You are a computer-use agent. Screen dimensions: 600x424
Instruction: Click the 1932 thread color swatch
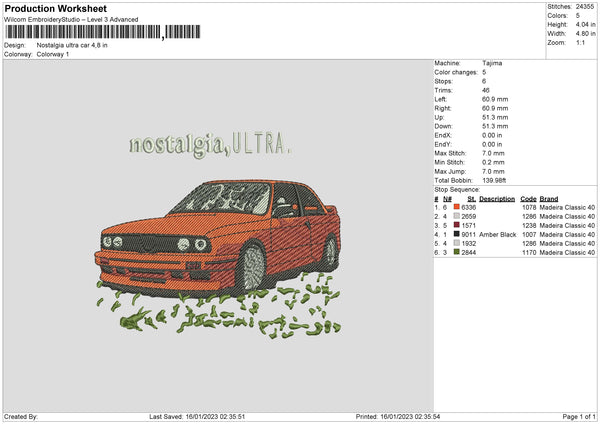(457, 243)
